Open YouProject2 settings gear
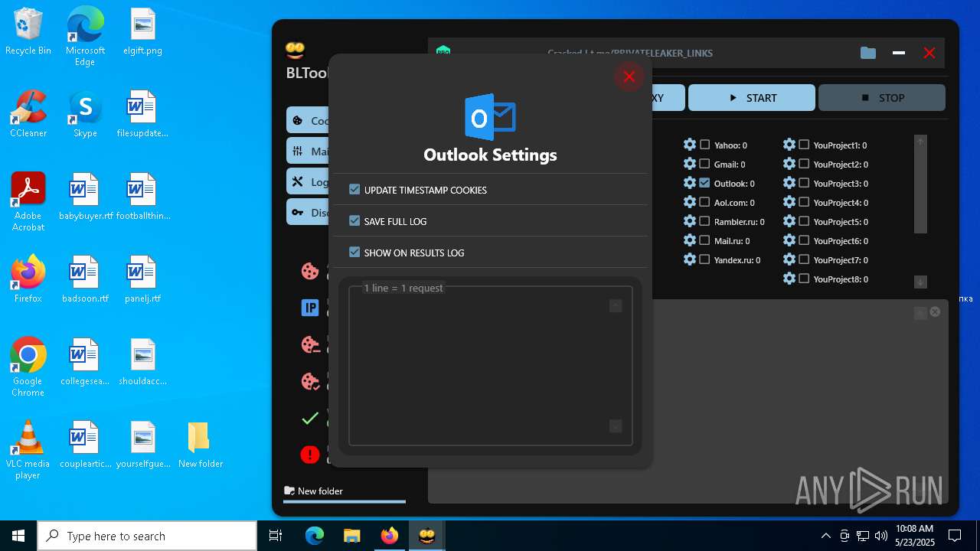The height and width of the screenshot is (551, 980). (x=789, y=164)
